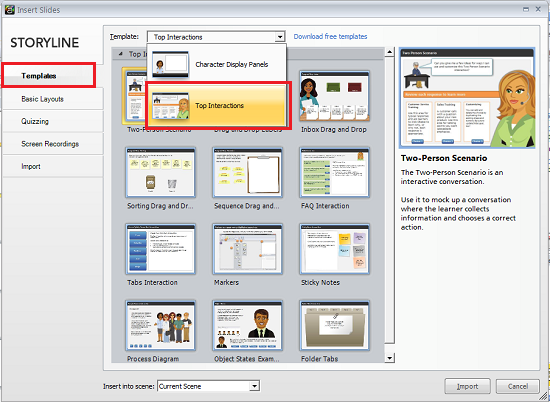Open the Basic Layouts tab
This screenshot has height=402, width=550.
pyautogui.click(x=53, y=99)
